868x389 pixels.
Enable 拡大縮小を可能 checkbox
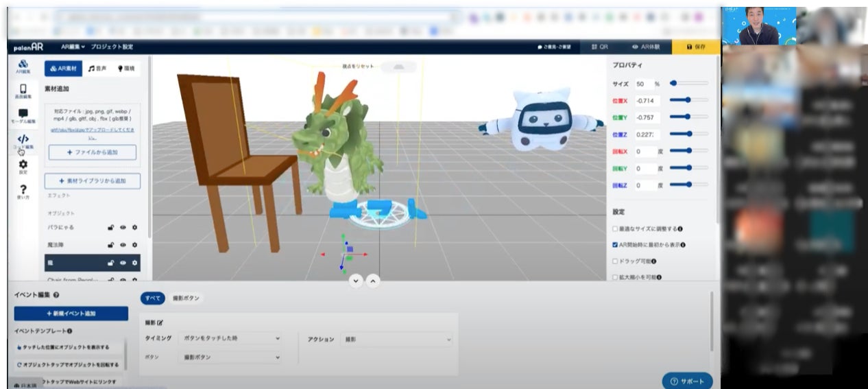click(615, 277)
